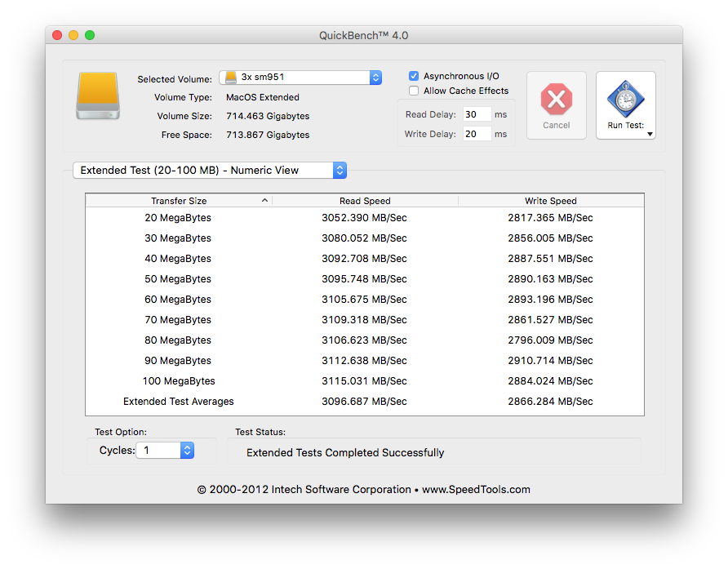Click Extended Tests Completed Successfully status
The image size is (728, 569).
tap(345, 452)
